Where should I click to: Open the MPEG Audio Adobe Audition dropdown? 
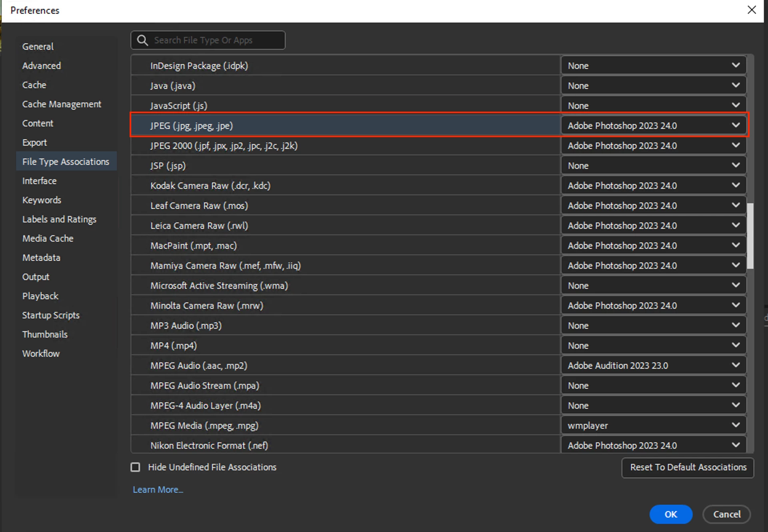click(x=654, y=366)
